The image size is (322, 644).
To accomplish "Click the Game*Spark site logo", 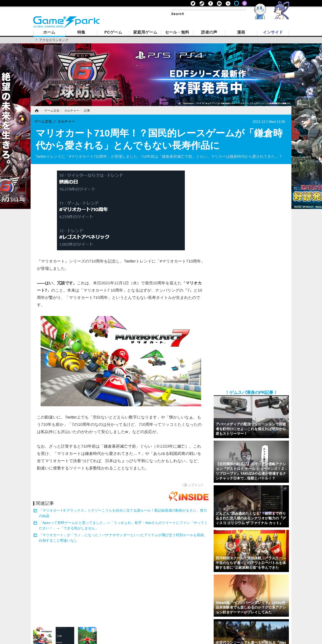I will pyautogui.click(x=66, y=22).
